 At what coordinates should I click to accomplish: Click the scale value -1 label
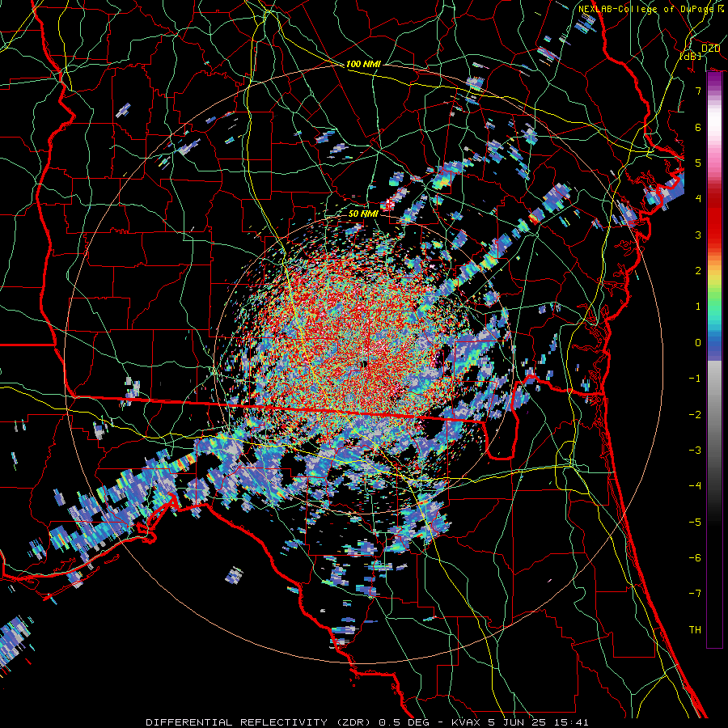[x=695, y=379]
